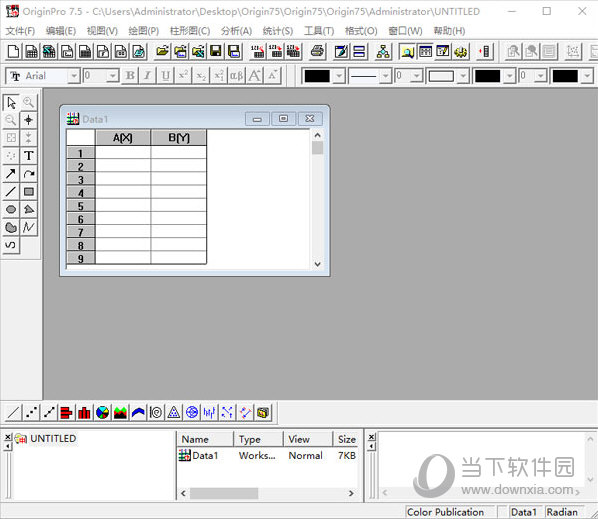Open the 文件(F) menu

click(20, 31)
